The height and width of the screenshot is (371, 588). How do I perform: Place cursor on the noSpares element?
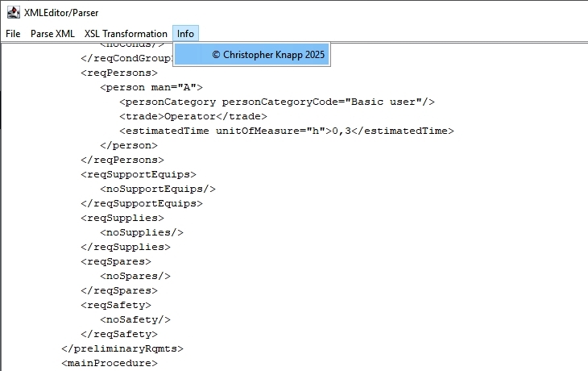(135, 276)
